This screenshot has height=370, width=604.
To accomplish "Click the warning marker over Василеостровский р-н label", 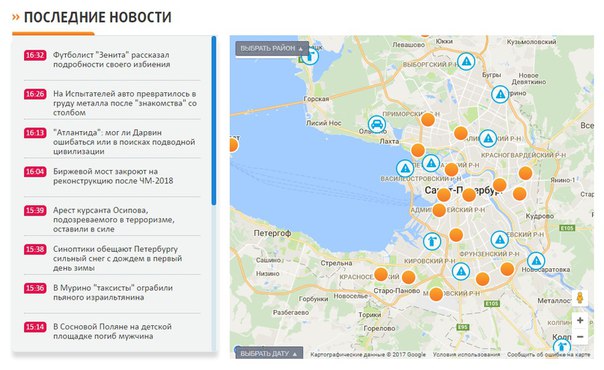I will pyautogui.click(x=405, y=168).
